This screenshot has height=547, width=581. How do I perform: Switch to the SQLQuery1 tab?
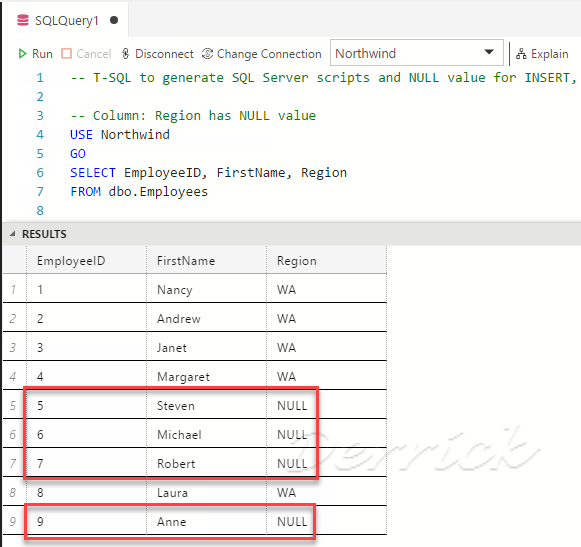(66, 20)
